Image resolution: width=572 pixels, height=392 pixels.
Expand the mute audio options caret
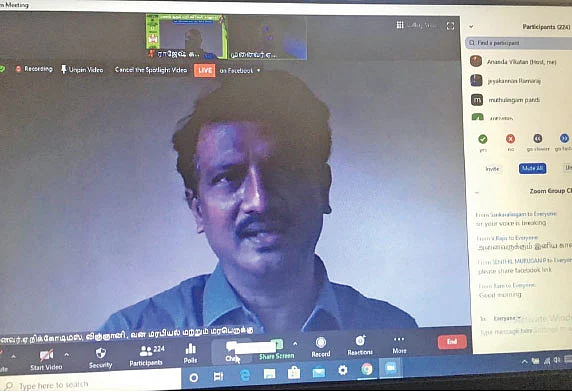13,356
